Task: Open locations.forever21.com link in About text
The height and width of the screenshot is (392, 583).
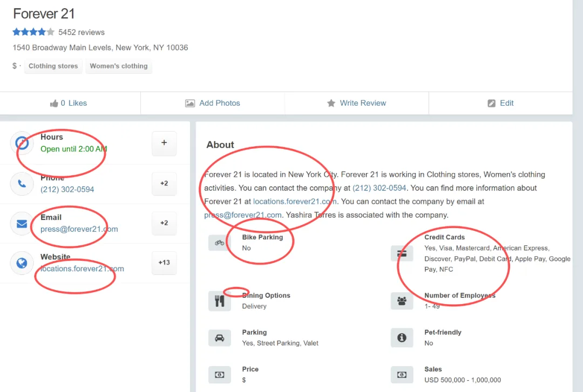Action: coord(295,201)
